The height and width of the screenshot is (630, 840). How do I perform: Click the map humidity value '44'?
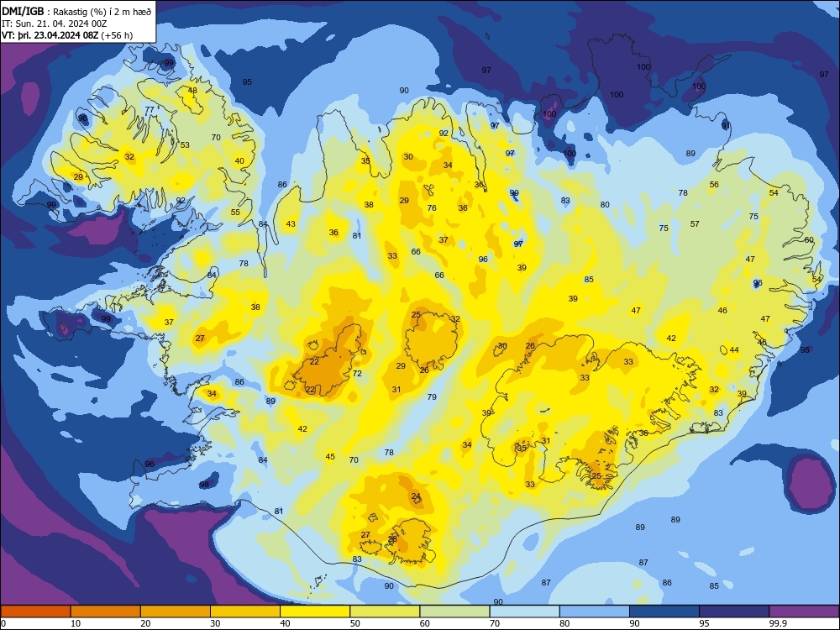[x=734, y=350]
